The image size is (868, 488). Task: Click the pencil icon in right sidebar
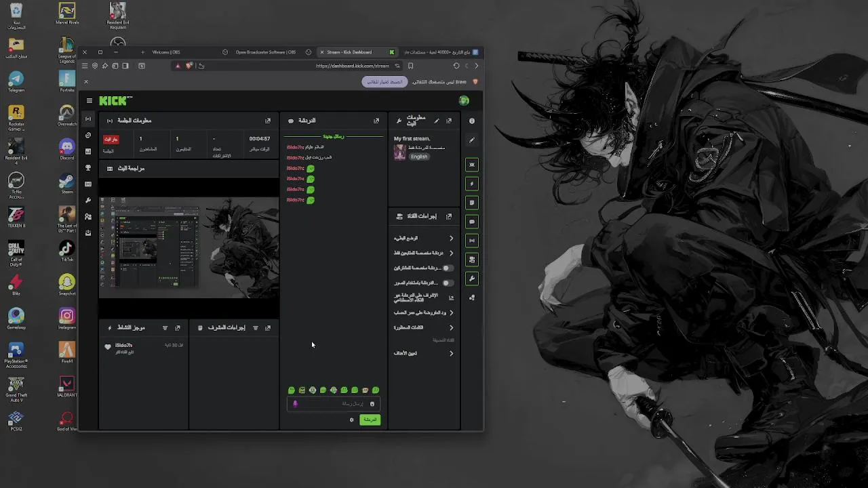472,140
